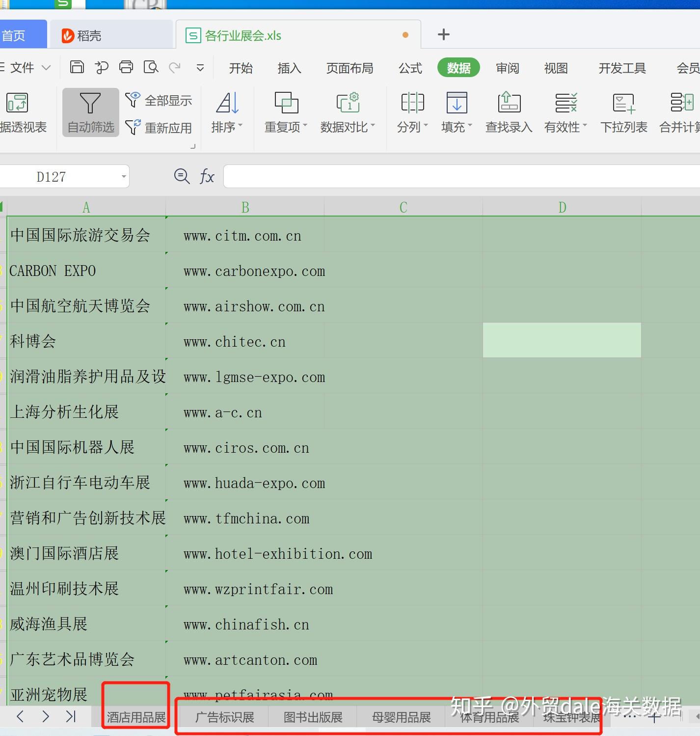Select column A header
The height and width of the screenshot is (736, 700).
tap(86, 207)
